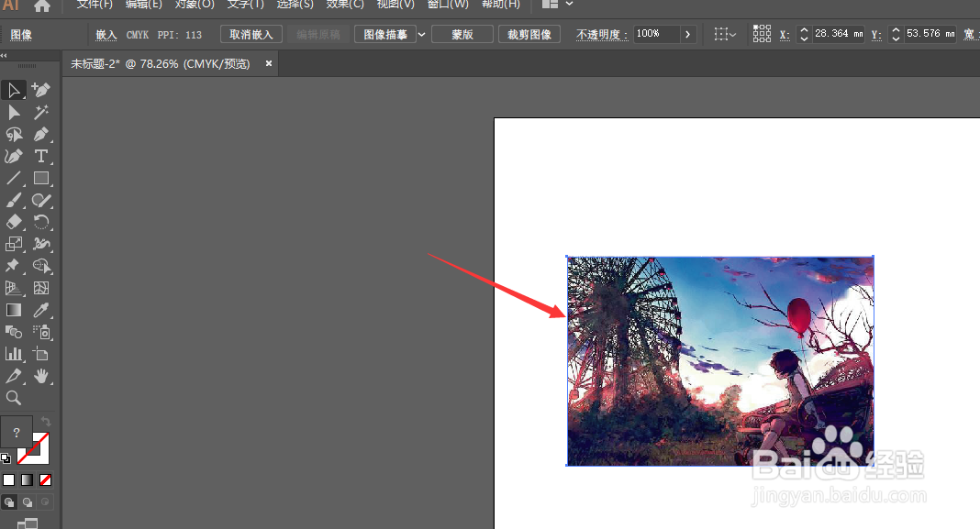
Task: Select the Width tool
Action: pyautogui.click(x=41, y=244)
